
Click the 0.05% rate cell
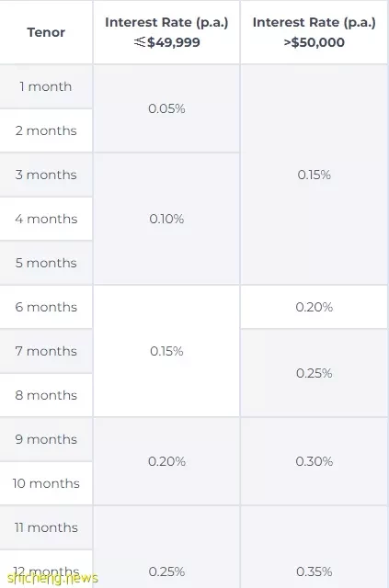coord(166,108)
